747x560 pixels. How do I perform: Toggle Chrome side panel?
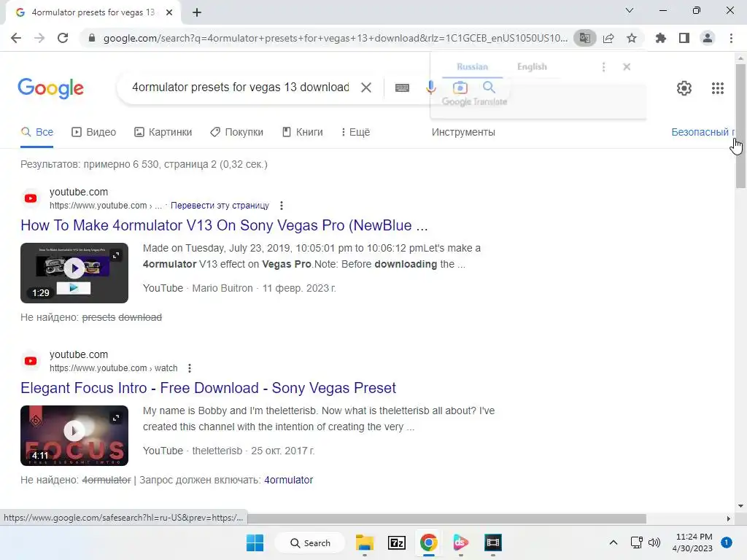click(684, 38)
